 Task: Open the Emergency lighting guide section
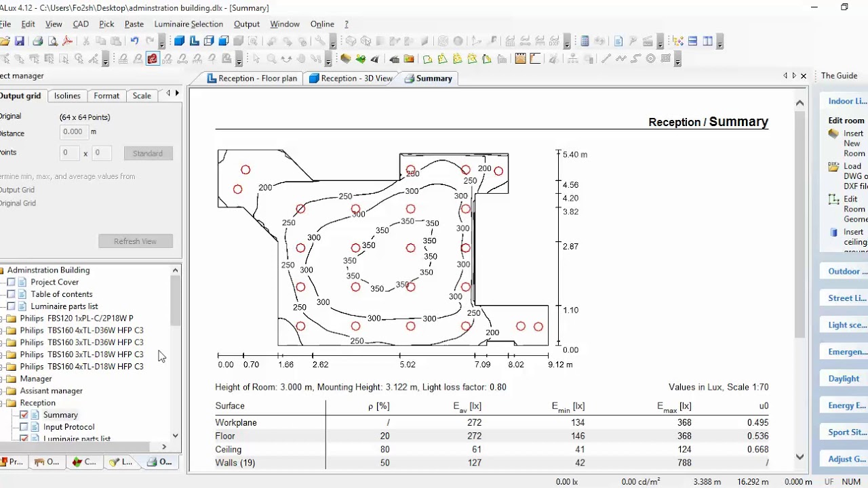pos(844,352)
